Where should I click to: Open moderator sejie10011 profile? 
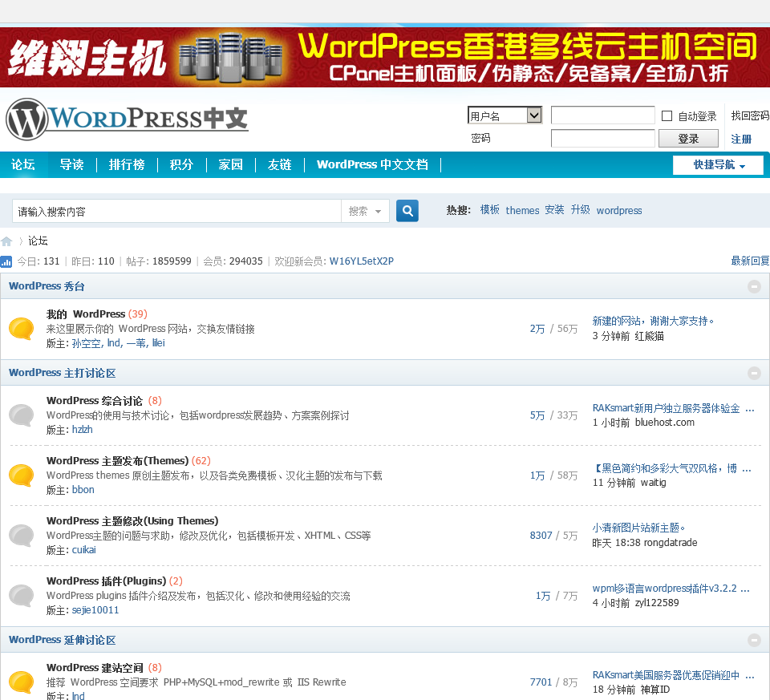click(x=95, y=610)
